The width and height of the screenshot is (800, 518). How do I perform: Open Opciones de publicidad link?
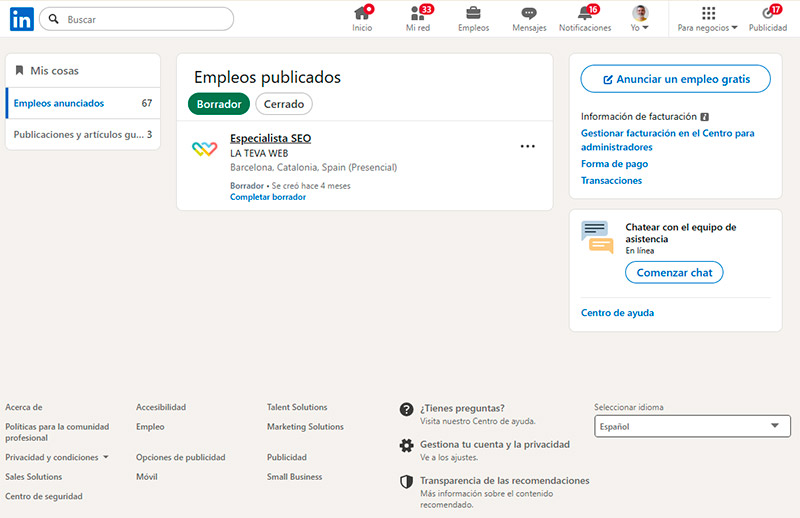coord(181,457)
